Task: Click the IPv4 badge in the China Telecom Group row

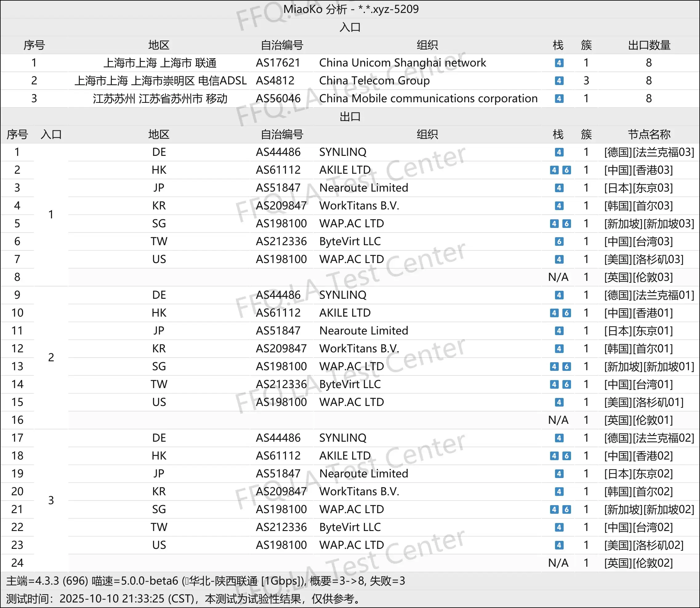Action: click(559, 81)
